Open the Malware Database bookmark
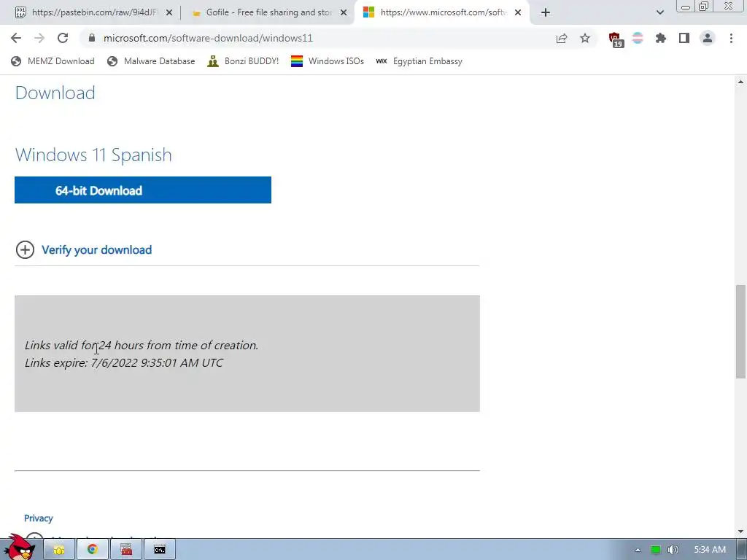The height and width of the screenshot is (560, 747). click(151, 61)
